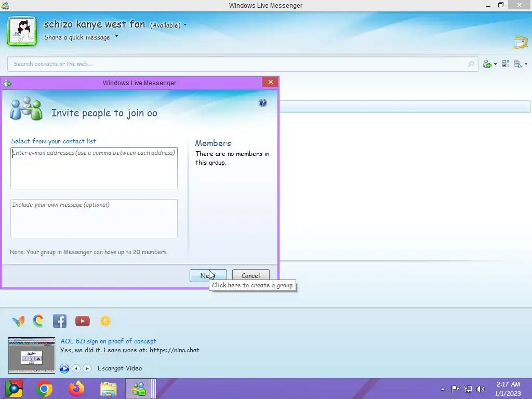Viewport: 532px width, 399px height.
Task: Show hidden tray icons arrow
Action: click(x=443, y=389)
